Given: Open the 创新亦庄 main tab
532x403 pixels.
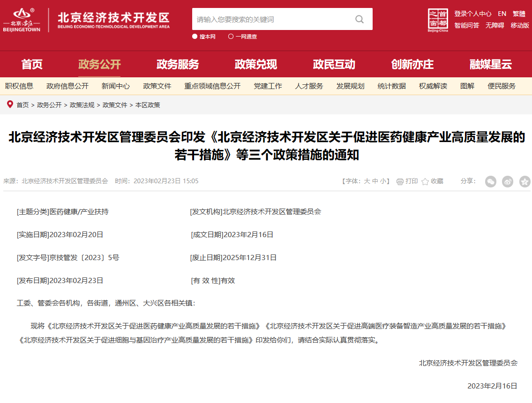Looking at the screenshot, I should 412,64.
